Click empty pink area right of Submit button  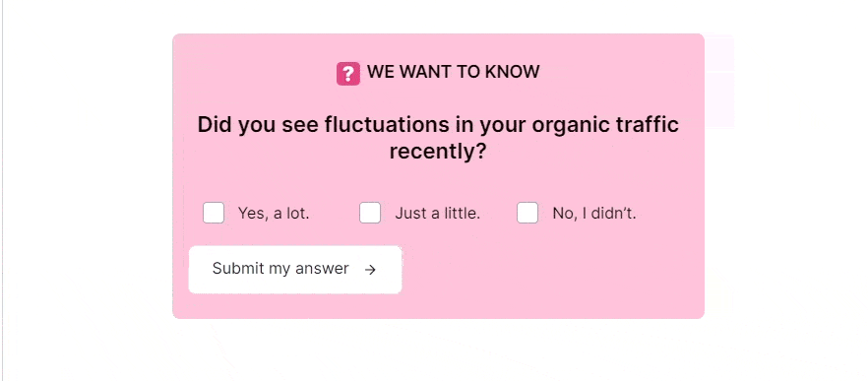tap(551, 270)
